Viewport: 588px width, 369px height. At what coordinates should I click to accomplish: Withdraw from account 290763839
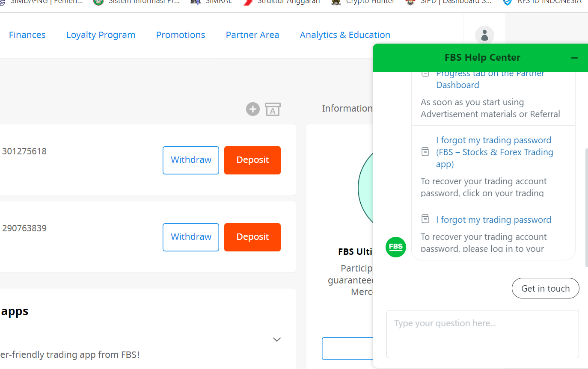[x=191, y=237]
